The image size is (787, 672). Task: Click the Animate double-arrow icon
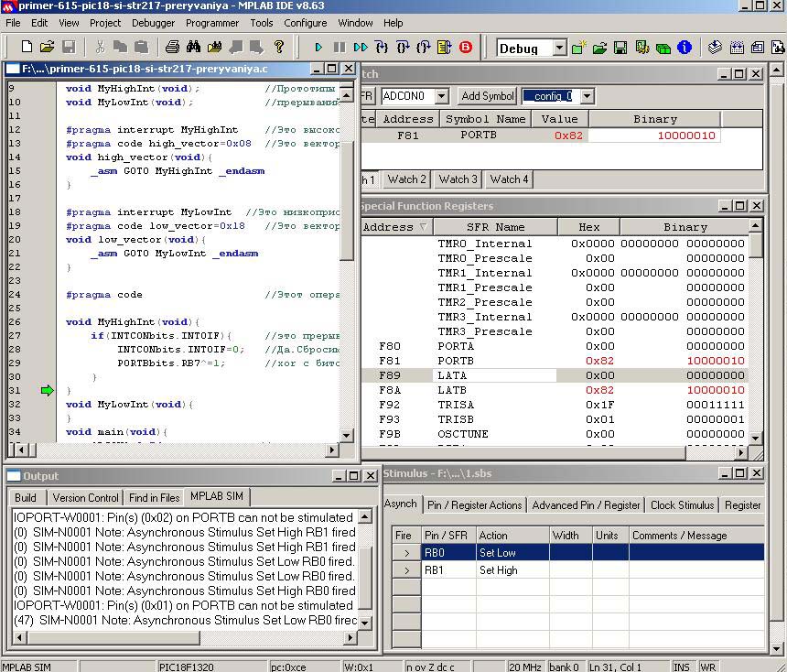361,48
